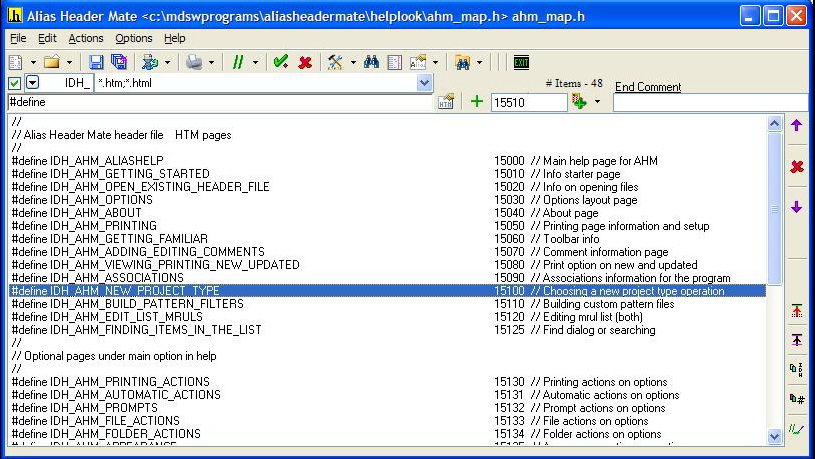The image size is (815, 459).
Task: Select the IDH_AHM_BUILD_PATTERN_FILTERS row
Action: click(388, 304)
